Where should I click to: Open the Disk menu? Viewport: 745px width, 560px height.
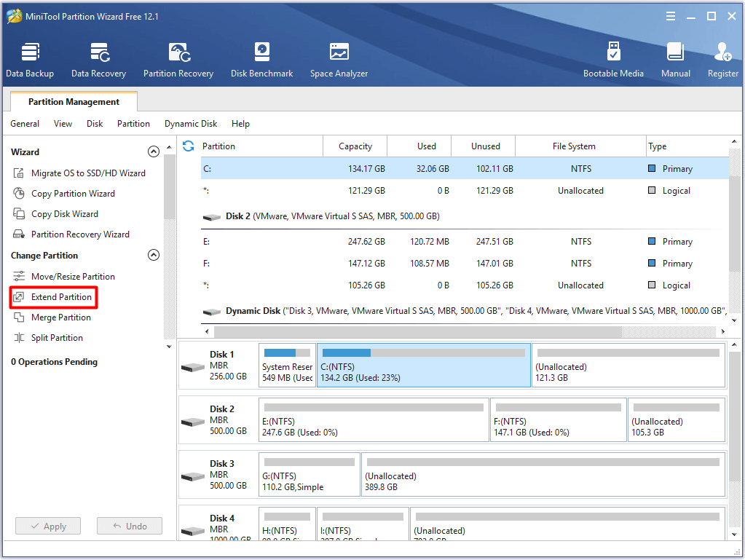pyautogui.click(x=95, y=124)
